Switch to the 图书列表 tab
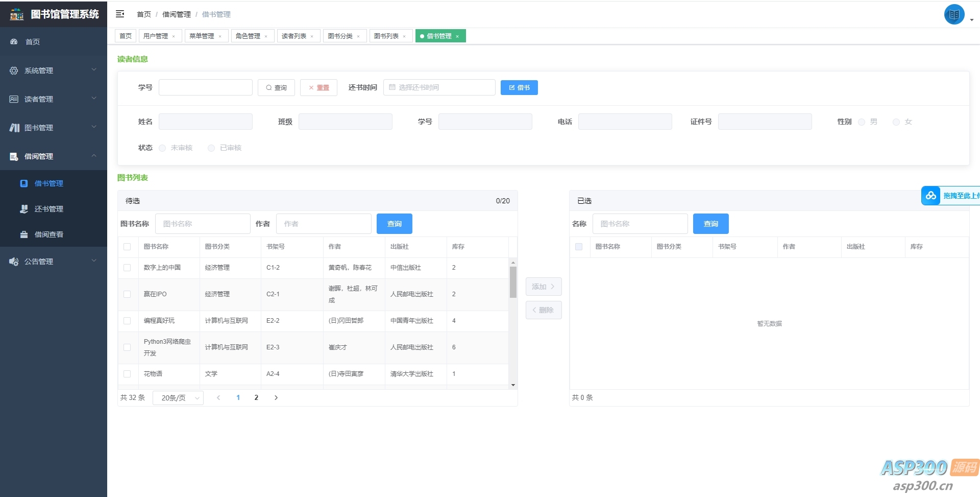The height and width of the screenshot is (497, 980). pyautogui.click(x=387, y=36)
